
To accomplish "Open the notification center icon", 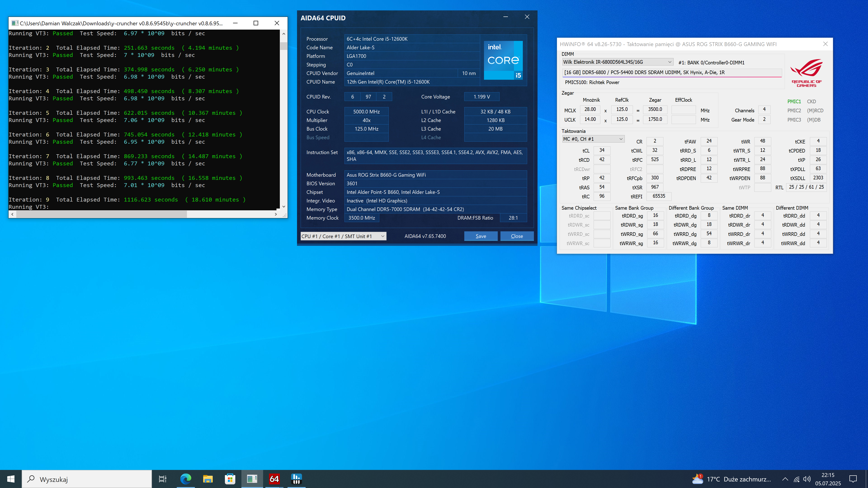I will 853,479.
